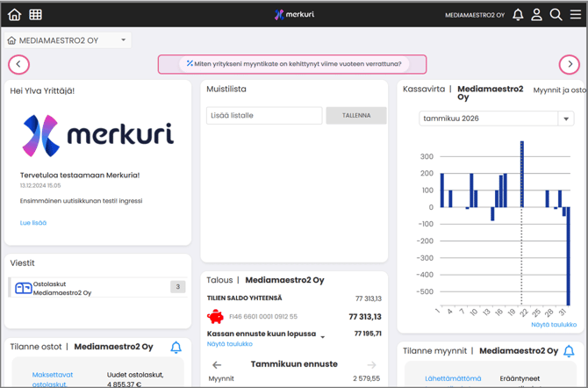Click the AI question prompt banner
The width and height of the screenshot is (588, 388).
pos(292,64)
